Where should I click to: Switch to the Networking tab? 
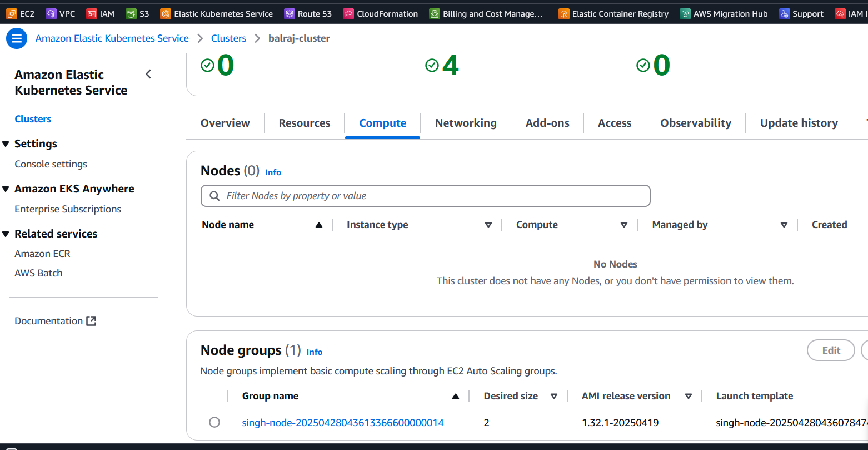pos(466,123)
